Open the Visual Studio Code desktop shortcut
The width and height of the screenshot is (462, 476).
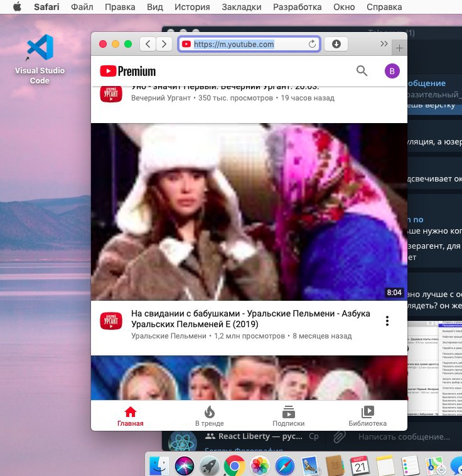pos(40,60)
